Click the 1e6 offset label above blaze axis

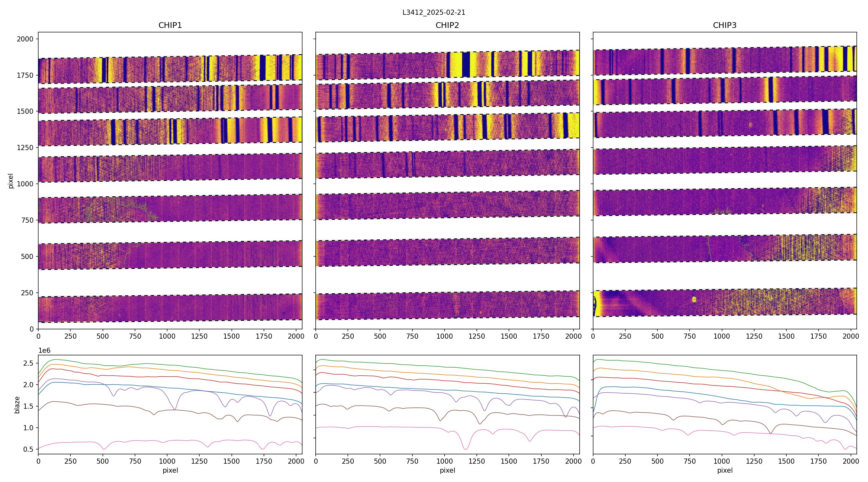click(x=44, y=351)
